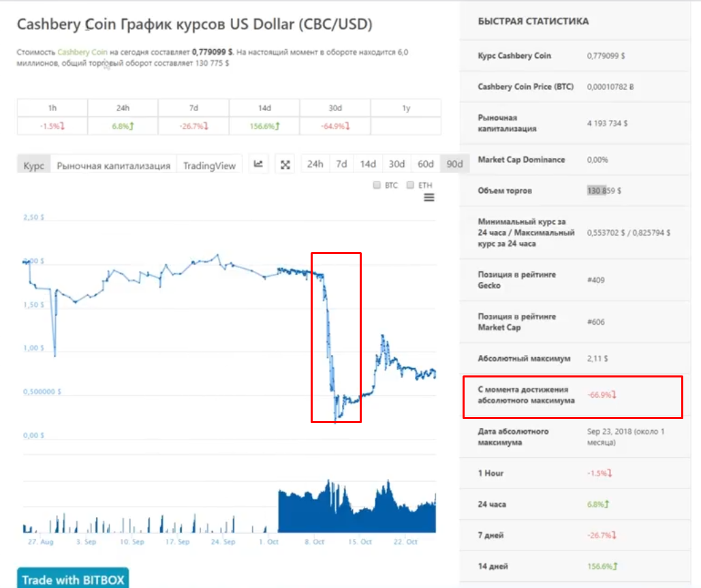Screen dimensions: 701x588
Task: Open the TradingView tab
Action: (x=209, y=165)
